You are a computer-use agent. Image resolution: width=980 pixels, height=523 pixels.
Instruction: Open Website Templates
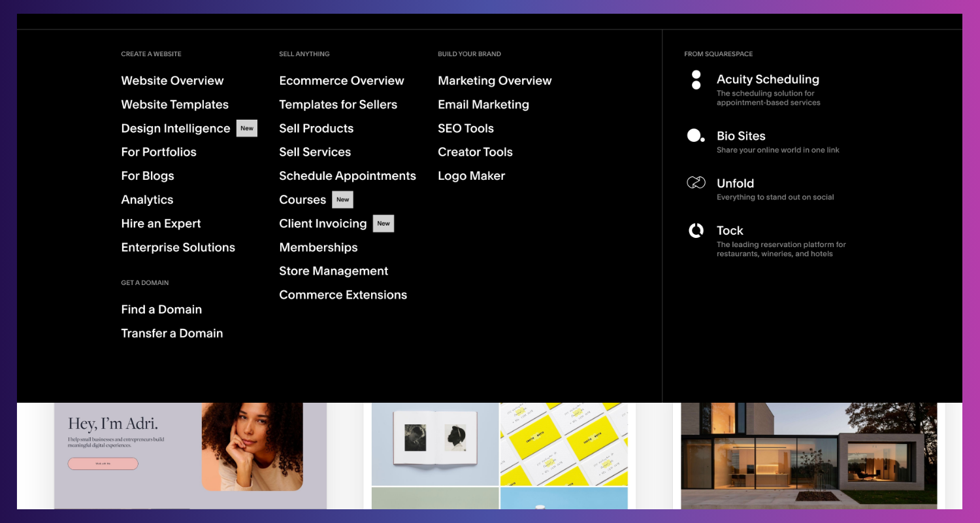point(174,105)
